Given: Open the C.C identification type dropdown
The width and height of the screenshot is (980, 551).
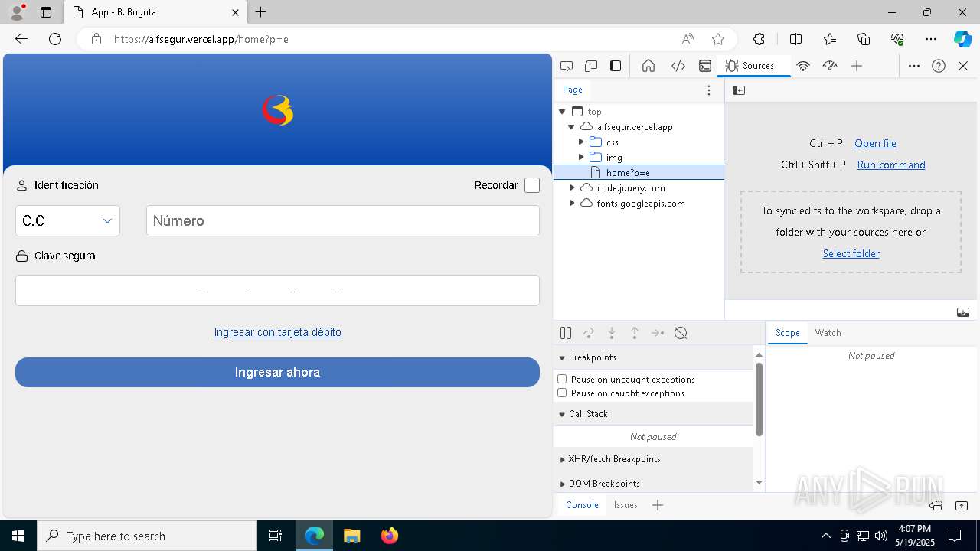Looking at the screenshot, I should click(67, 220).
